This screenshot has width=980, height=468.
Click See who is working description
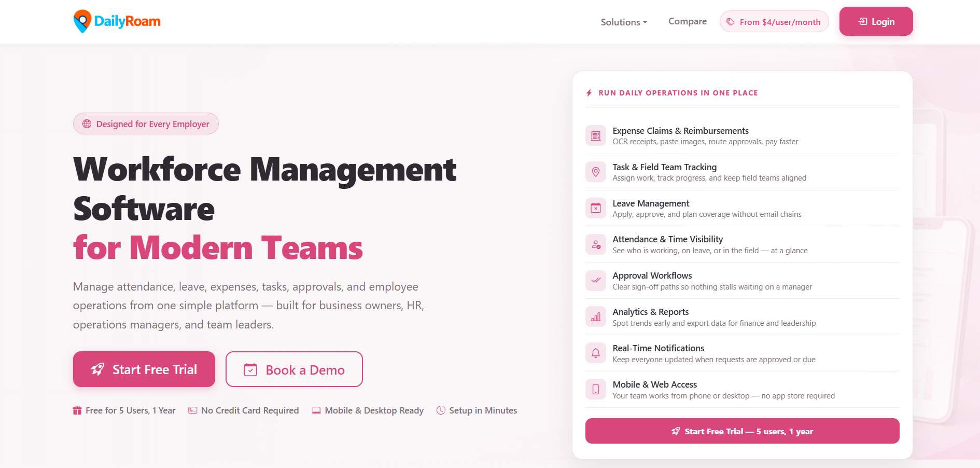pyautogui.click(x=710, y=251)
